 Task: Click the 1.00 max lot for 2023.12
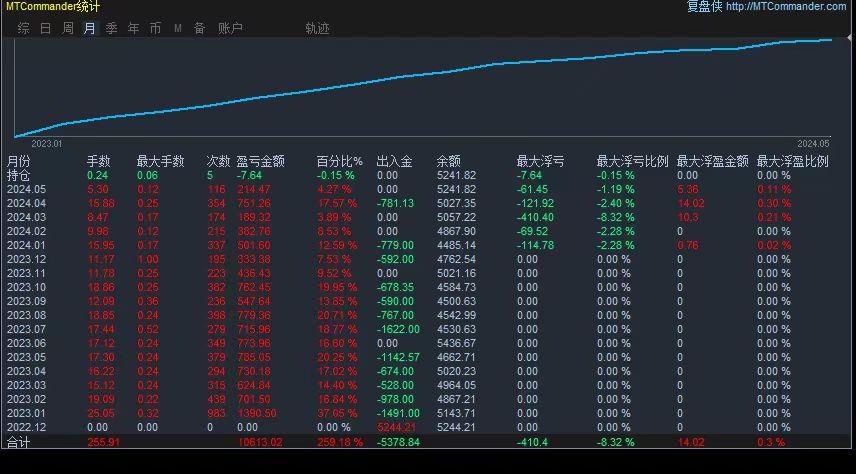tap(148, 259)
